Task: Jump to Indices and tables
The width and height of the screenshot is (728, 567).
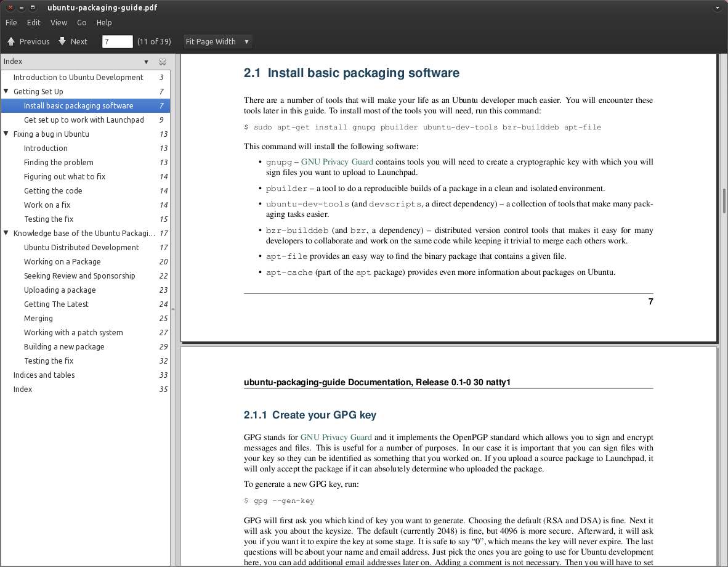Action: [x=86, y=375]
